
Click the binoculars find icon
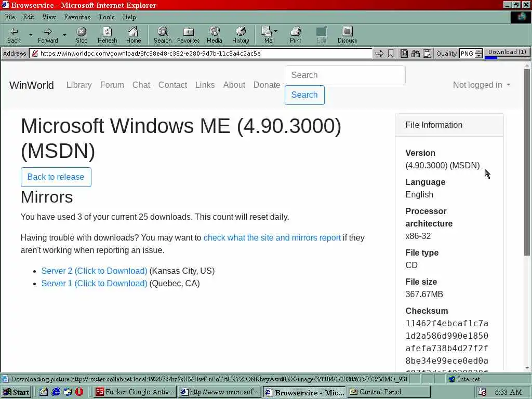(x=416, y=54)
